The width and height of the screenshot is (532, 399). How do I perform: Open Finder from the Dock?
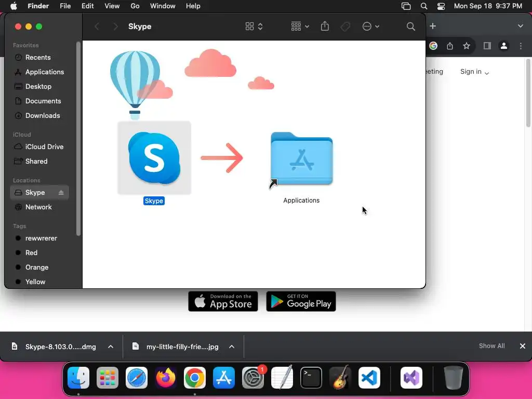(78, 378)
